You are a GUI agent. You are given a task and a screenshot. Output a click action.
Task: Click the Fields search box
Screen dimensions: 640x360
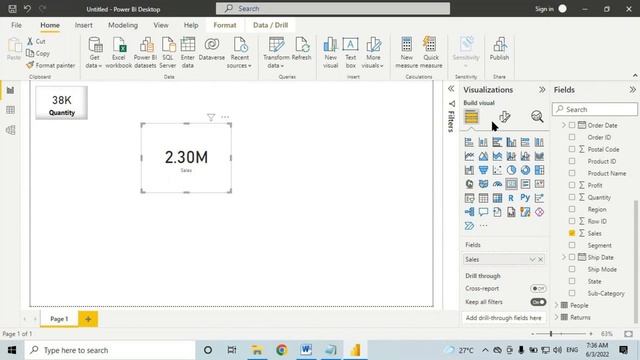[595, 109]
